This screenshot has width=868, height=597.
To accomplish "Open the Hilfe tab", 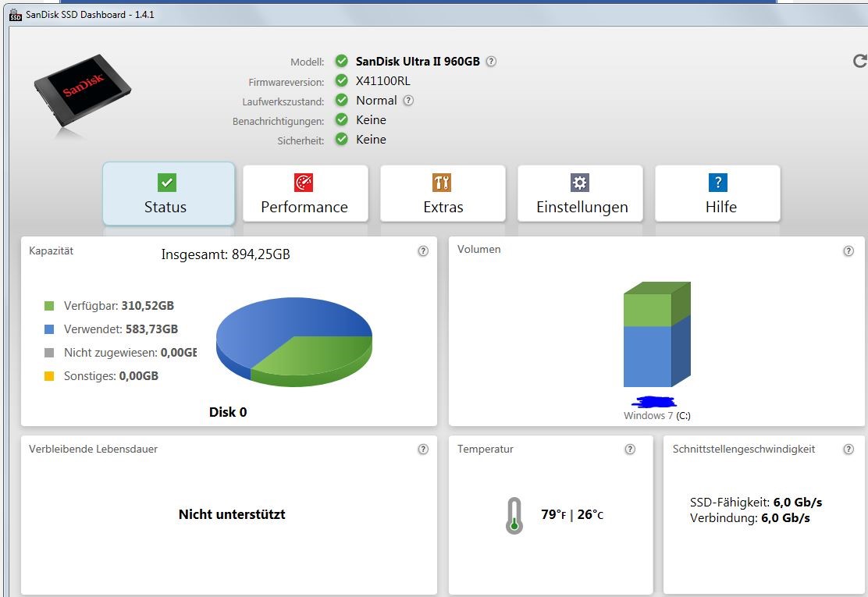I will click(x=717, y=194).
